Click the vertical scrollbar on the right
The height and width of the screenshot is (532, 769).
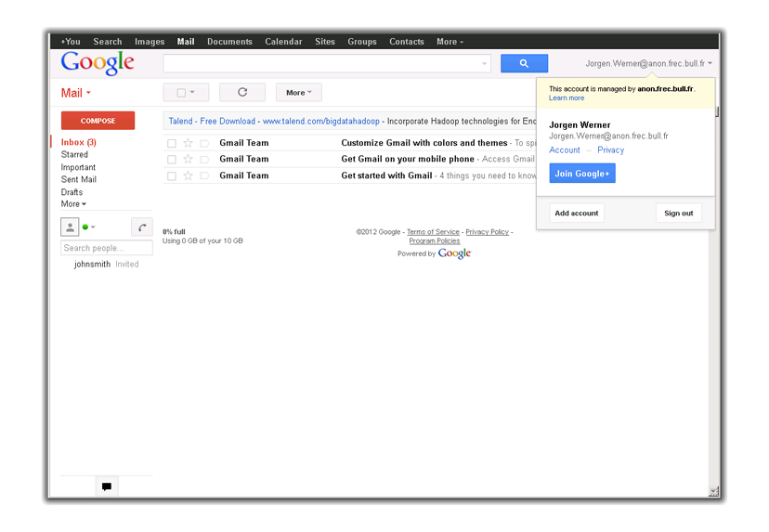point(716,112)
